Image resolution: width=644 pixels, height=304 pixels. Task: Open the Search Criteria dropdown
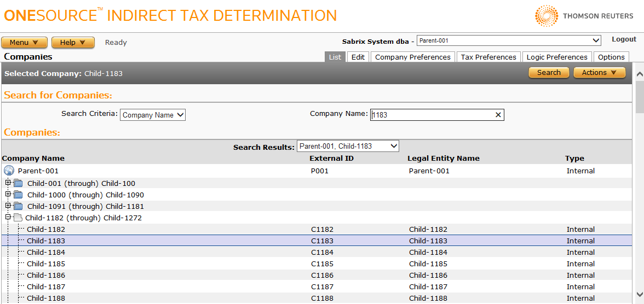click(153, 115)
